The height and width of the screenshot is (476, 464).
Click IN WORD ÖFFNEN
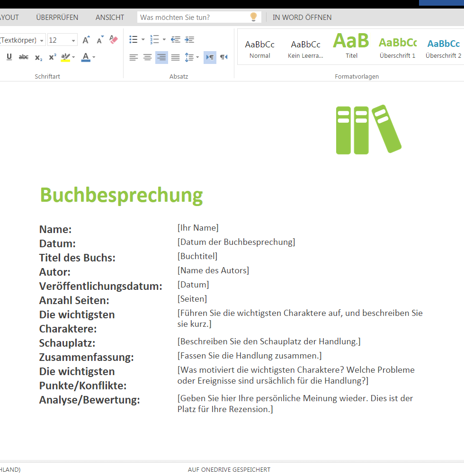(x=302, y=18)
